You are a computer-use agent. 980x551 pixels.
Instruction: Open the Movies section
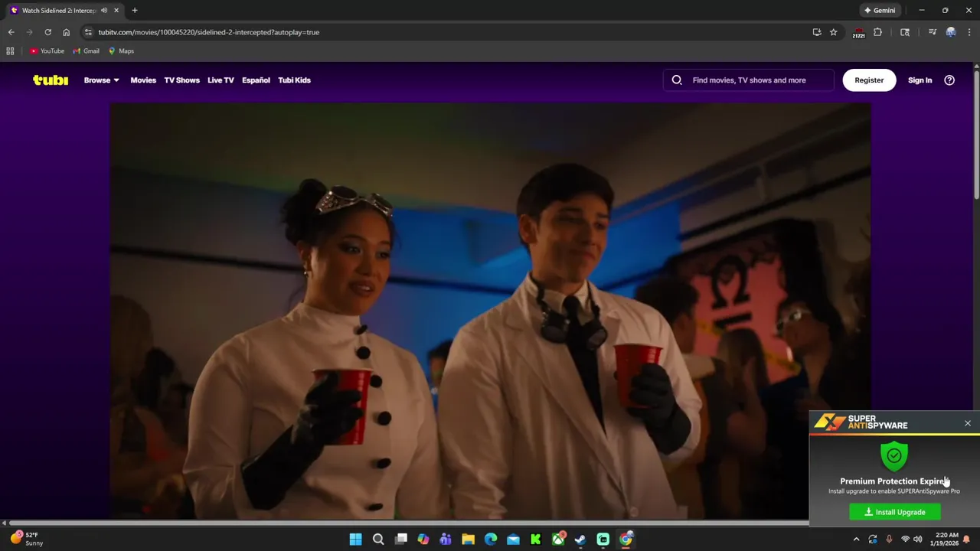click(x=143, y=80)
